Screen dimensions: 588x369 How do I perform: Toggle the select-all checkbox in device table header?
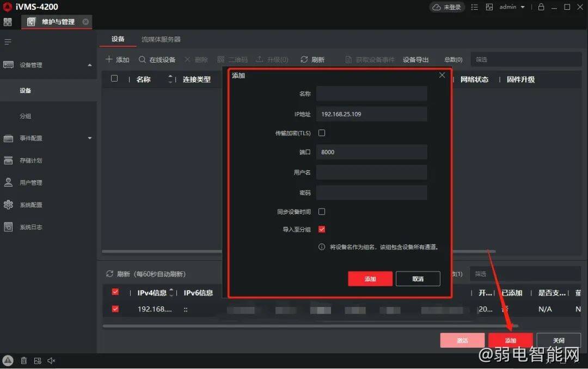click(x=114, y=78)
